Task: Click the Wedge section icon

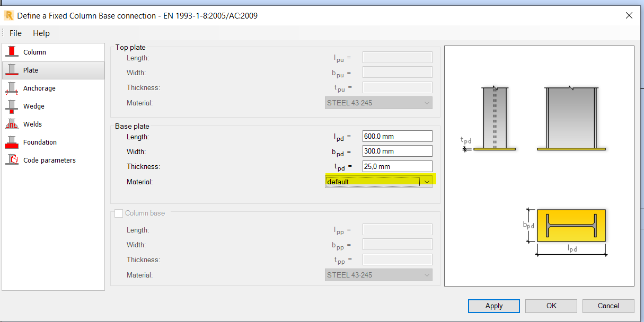Action: pos(12,106)
